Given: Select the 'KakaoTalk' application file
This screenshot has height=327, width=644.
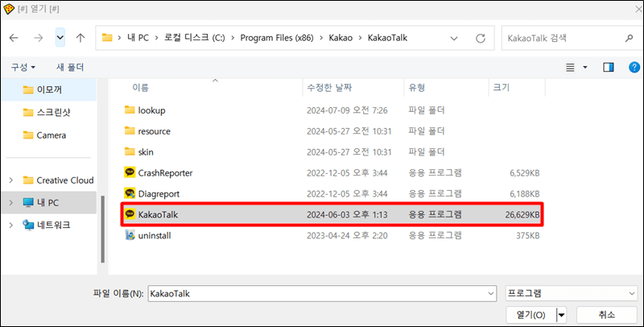Looking at the screenshot, I should [332, 214].
